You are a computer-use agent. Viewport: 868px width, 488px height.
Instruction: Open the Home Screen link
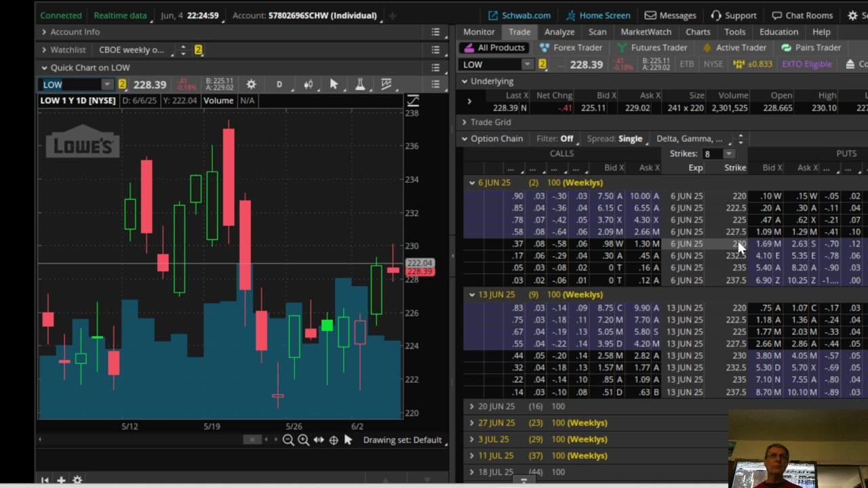[597, 15]
